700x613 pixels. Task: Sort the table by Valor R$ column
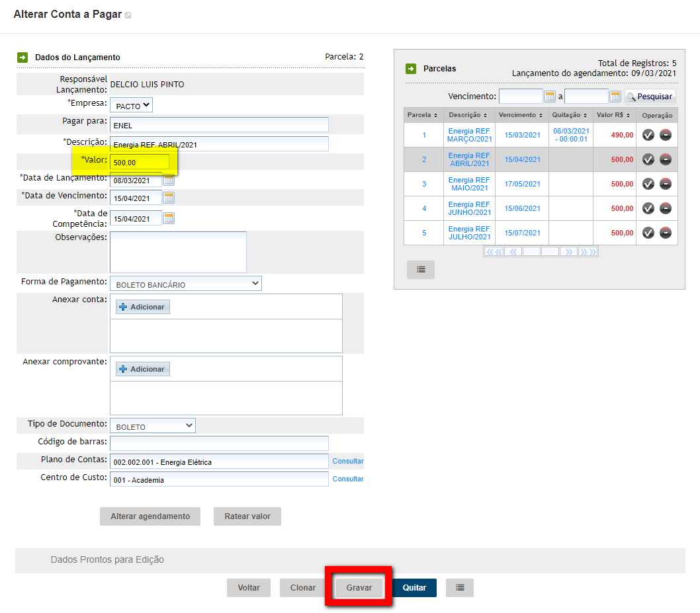click(614, 115)
